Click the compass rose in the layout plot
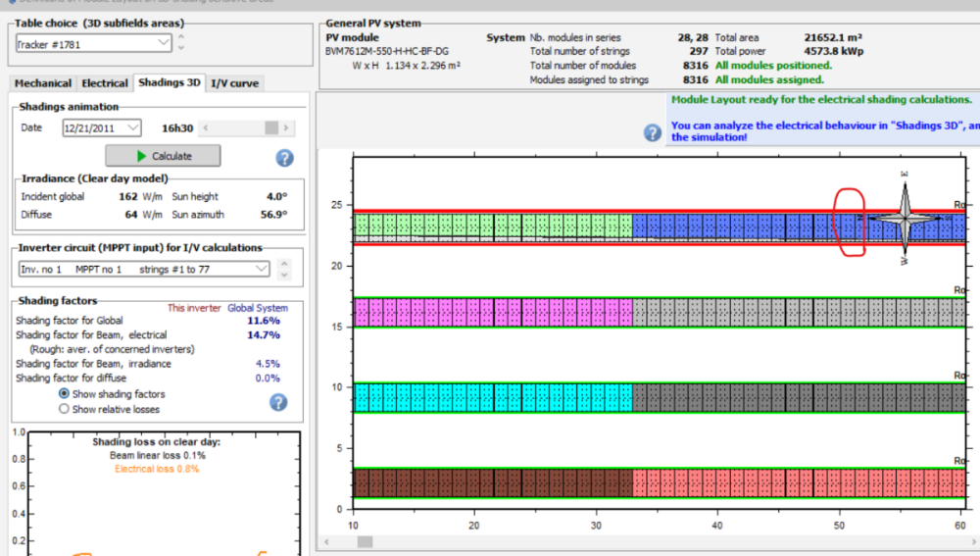The width and height of the screenshot is (980, 556). point(905,218)
